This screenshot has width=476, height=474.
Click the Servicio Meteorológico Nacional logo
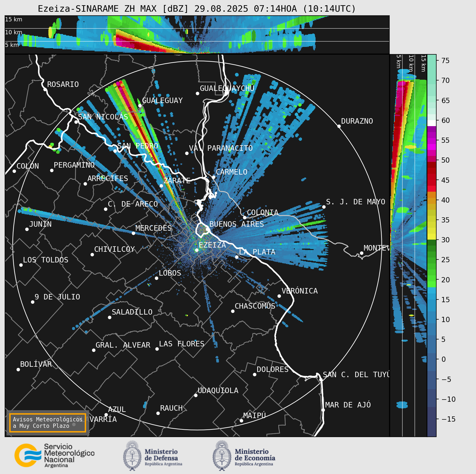[55, 456]
